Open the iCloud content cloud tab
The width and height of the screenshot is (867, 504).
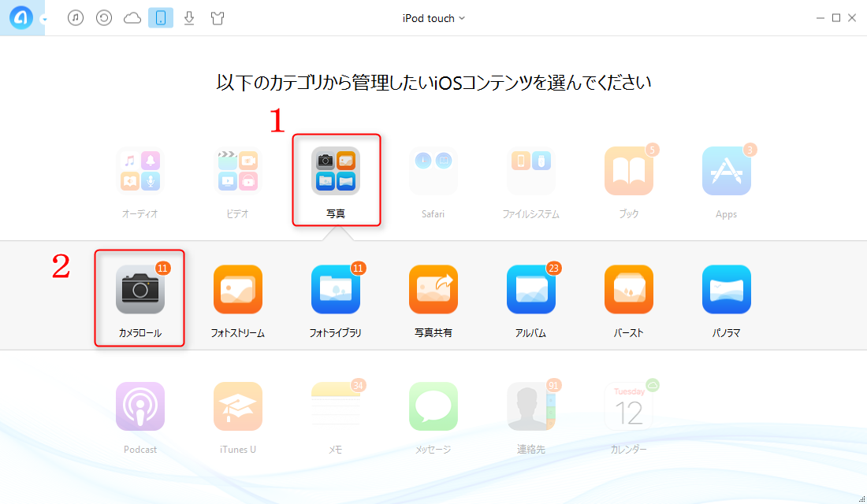132,18
